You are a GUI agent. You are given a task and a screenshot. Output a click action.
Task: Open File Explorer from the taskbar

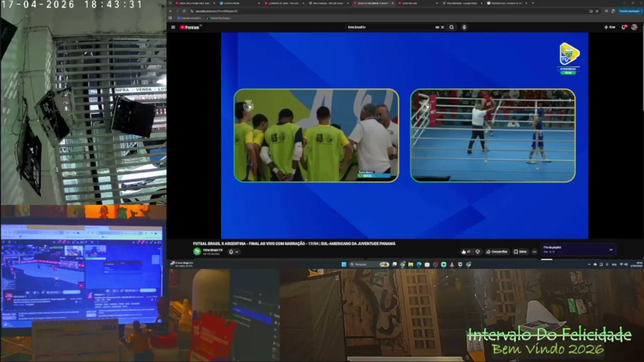[411, 264]
